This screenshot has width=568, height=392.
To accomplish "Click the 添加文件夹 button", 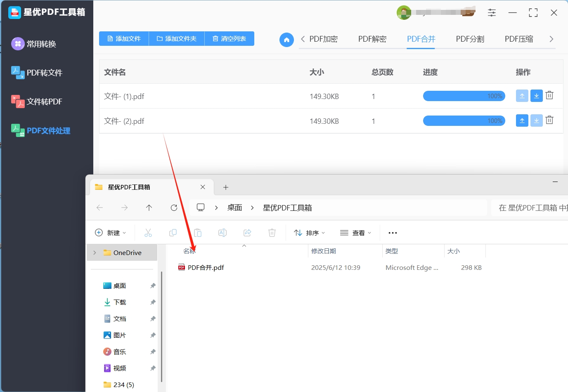I will (x=177, y=38).
